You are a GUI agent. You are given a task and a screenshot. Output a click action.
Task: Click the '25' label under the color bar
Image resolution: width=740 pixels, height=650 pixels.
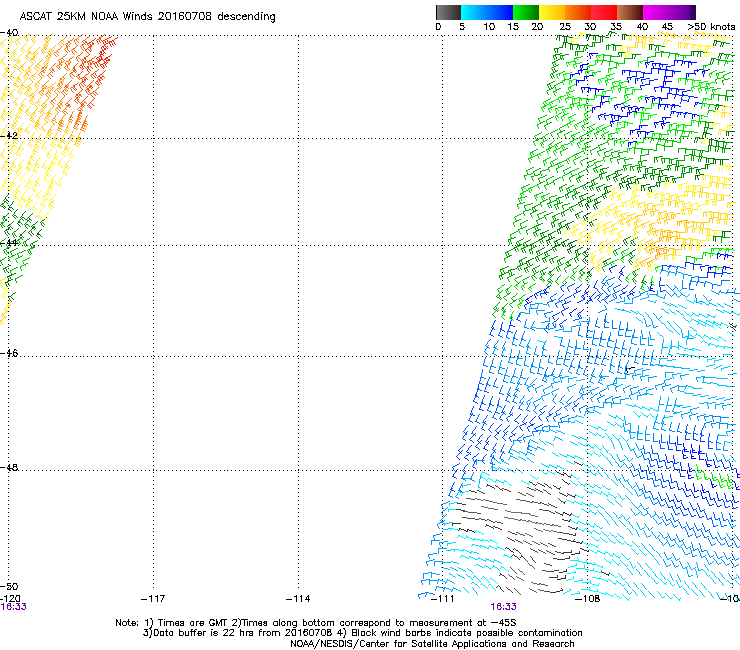(x=565, y=27)
